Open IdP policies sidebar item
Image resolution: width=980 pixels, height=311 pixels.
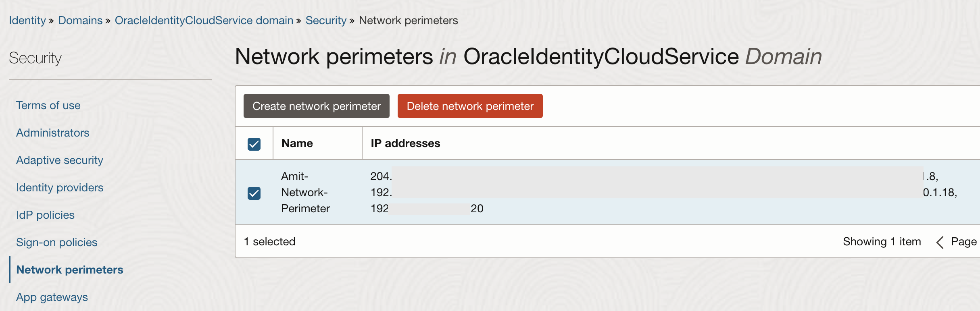[45, 215]
